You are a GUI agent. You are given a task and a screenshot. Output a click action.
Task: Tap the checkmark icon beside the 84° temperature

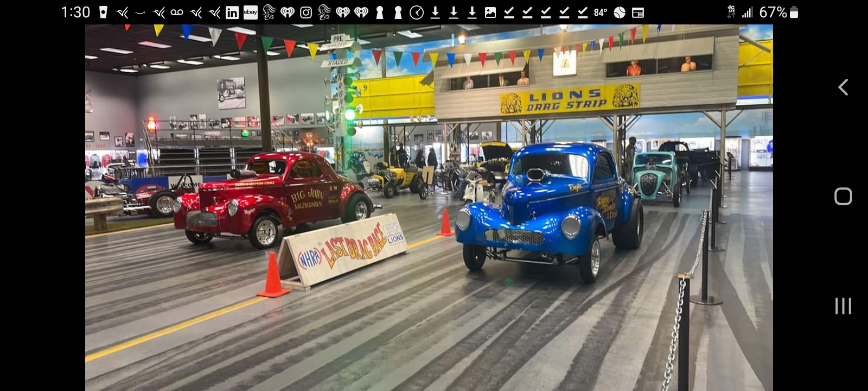583,12
